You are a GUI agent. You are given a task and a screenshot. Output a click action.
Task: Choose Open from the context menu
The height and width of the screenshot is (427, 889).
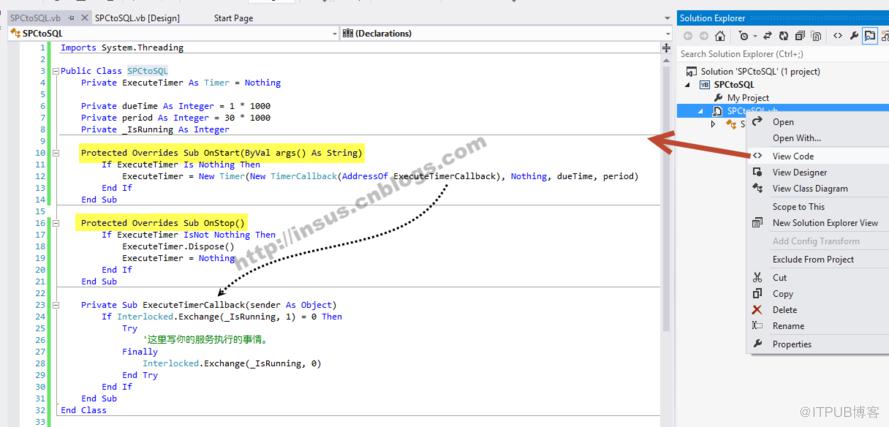click(819, 122)
